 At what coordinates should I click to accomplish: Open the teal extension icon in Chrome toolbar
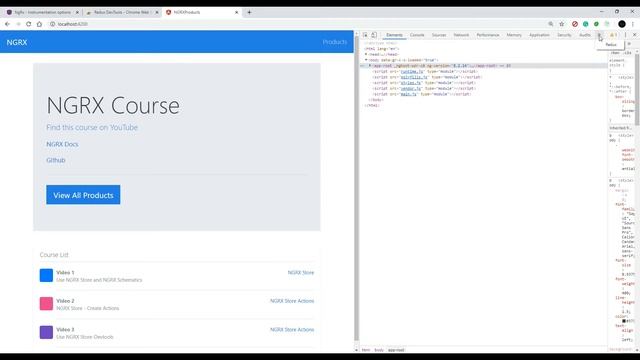tap(585, 24)
